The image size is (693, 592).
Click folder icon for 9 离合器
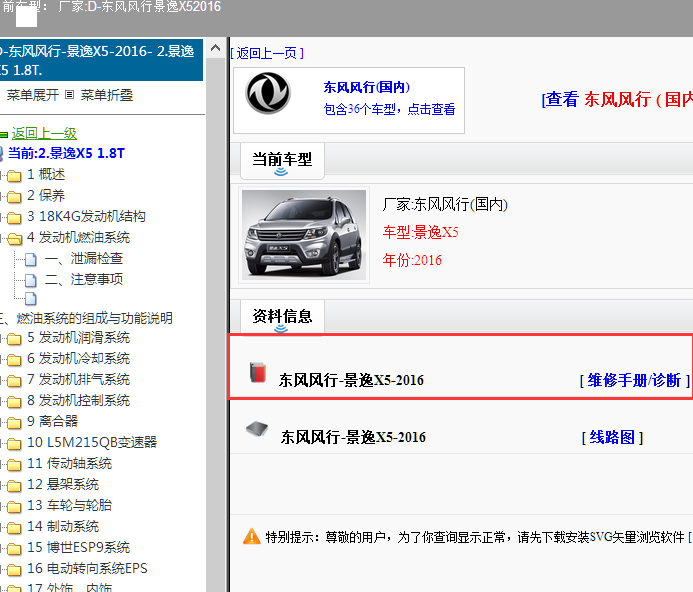(14, 423)
